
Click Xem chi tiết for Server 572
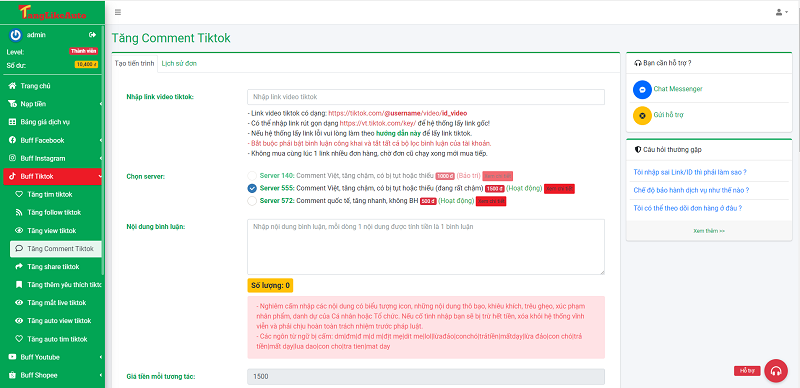click(491, 201)
